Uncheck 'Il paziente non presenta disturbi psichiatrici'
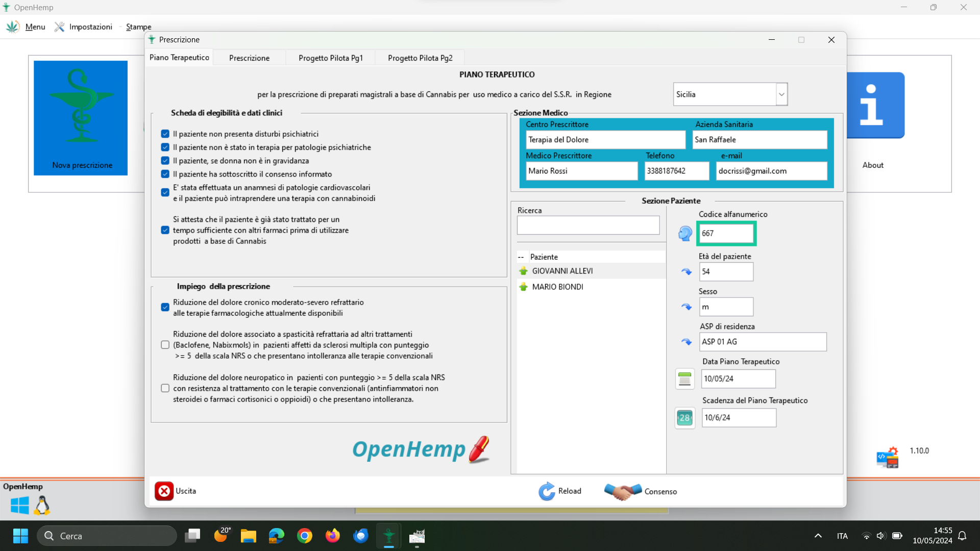This screenshot has height=551, width=980. coord(165,134)
